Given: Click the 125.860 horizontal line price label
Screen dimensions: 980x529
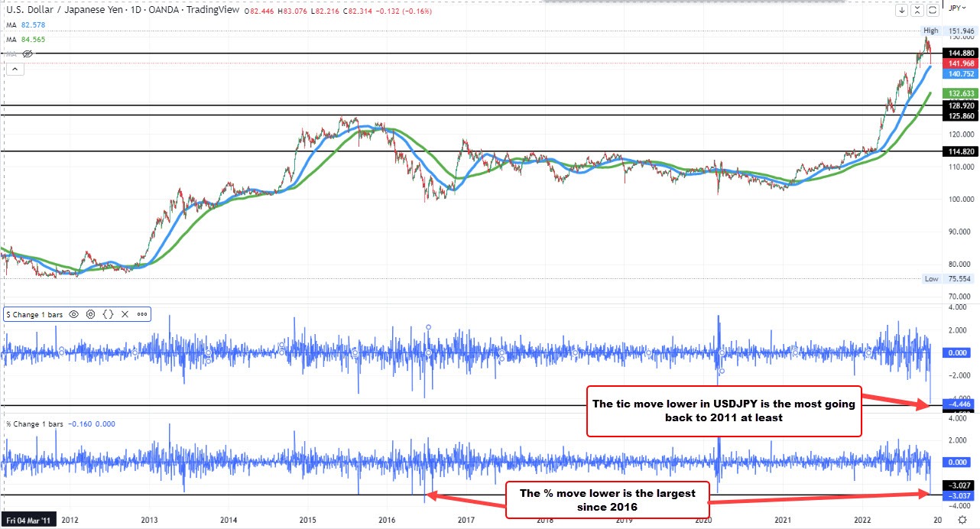Looking at the screenshot, I should tap(961, 115).
